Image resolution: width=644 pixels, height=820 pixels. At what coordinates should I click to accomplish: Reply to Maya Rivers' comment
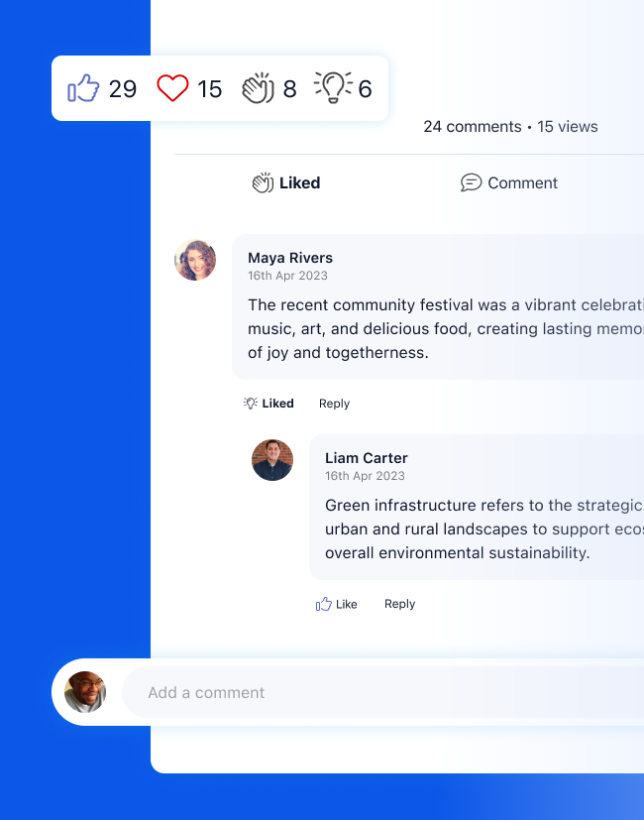(x=334, y=403)
